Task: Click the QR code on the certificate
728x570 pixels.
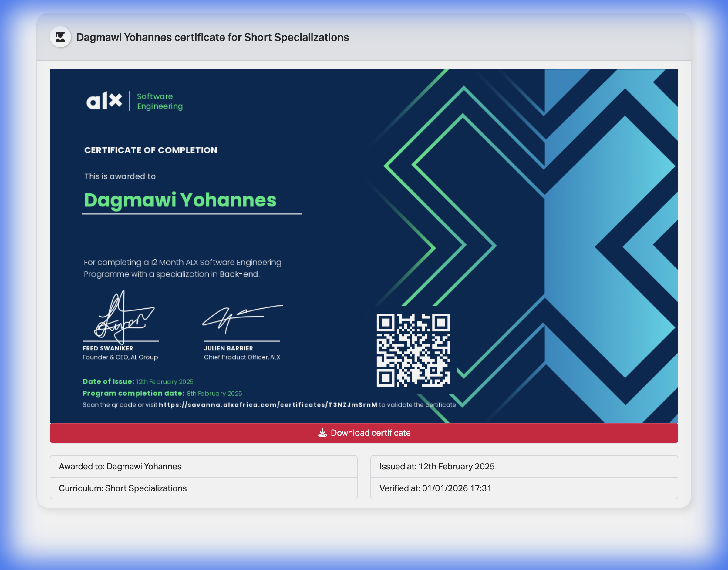Action: [413, 350]
